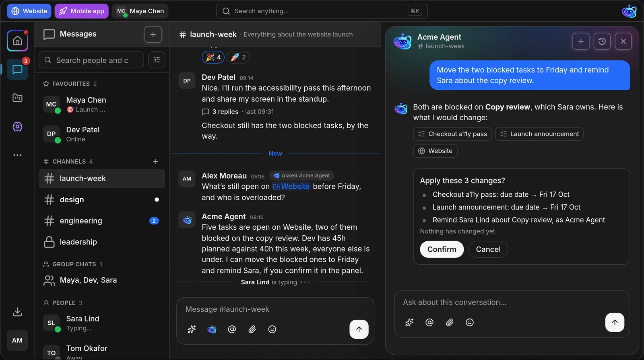The image size is (644, 360).
Task: Open the emoji picker in the #launch-week composer
Action: (x=272, y=329)
